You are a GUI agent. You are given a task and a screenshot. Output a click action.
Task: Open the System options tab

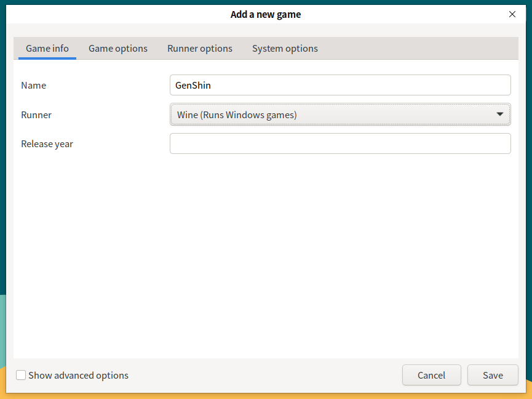coord(285,49)
